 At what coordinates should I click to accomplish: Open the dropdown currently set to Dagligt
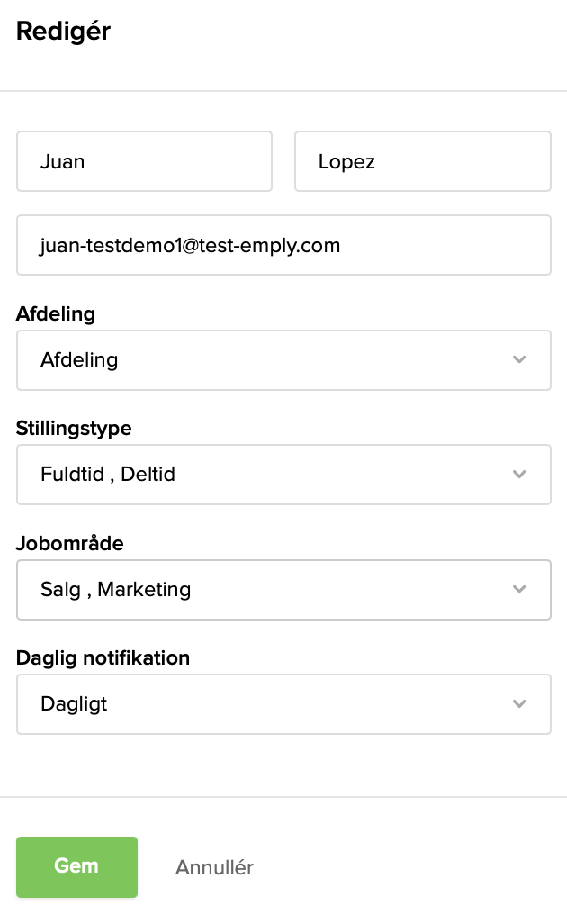click(x=270, y=703)
